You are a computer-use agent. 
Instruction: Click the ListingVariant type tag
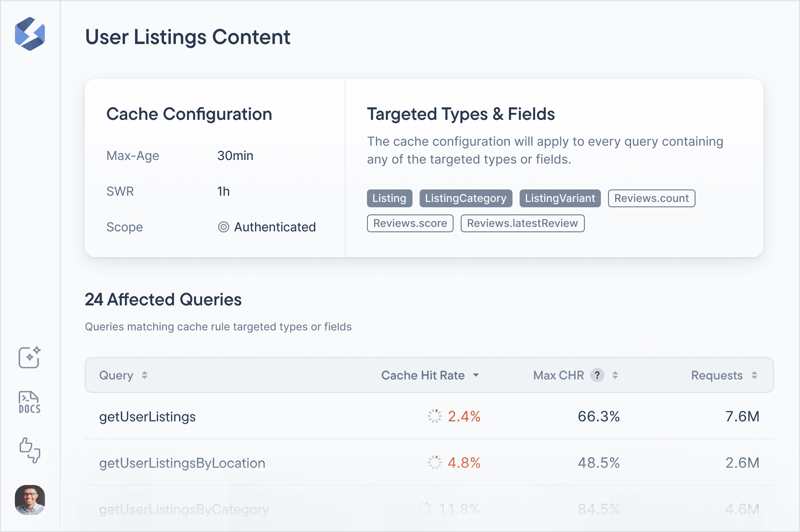(560, 198)
